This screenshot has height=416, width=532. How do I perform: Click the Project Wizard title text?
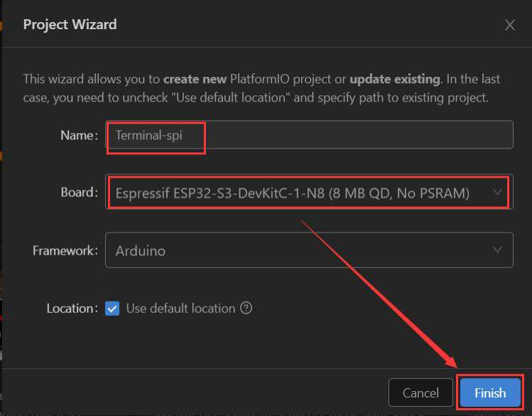[x=70, y=24]
